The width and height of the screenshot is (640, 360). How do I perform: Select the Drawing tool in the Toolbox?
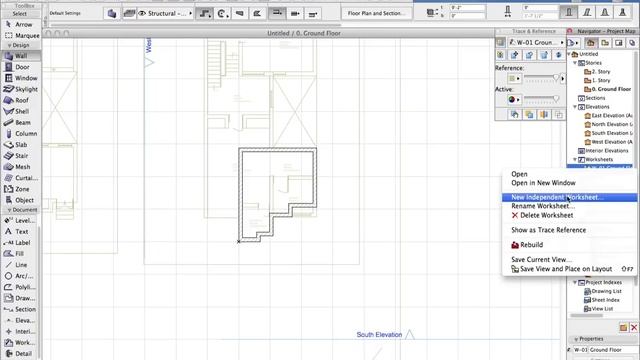pos(20,298)
